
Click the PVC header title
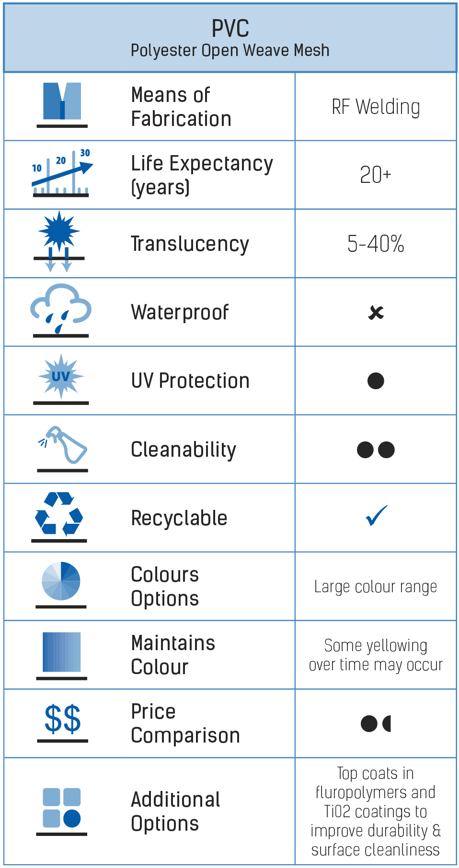click(x=230, y=29)
